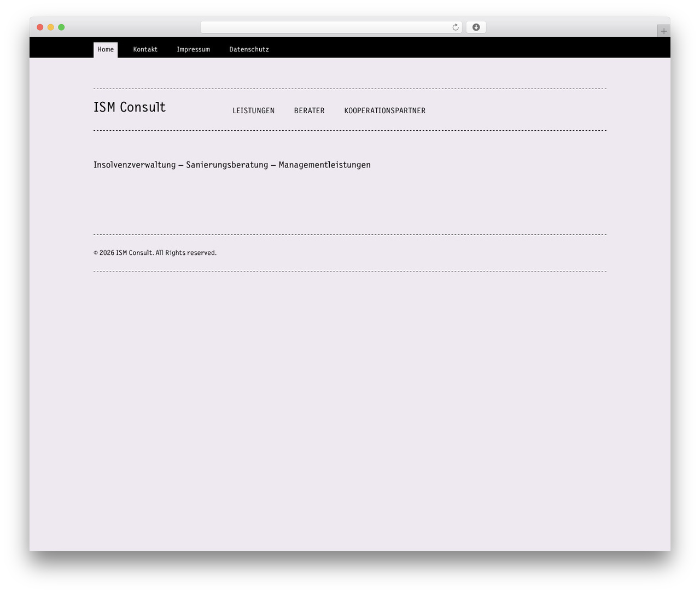This screenshot has width=700, height=593.
Task: Close the window with red button
Action: (40, 27)
